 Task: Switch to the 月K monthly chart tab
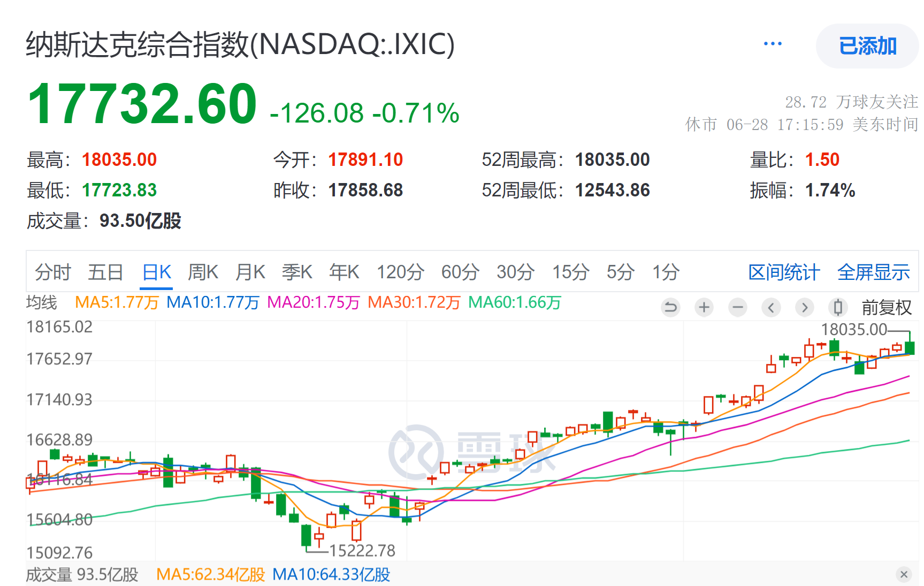point(249,272)
